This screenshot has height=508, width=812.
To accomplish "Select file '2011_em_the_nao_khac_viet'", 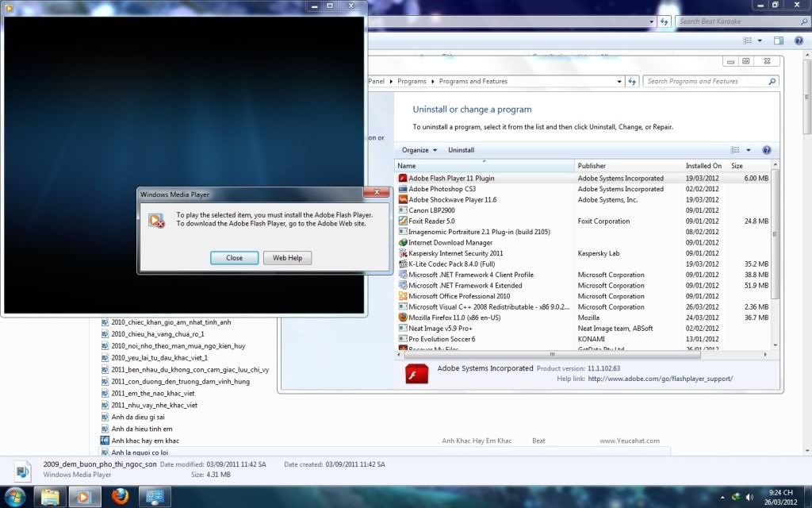I will point(153,393).
